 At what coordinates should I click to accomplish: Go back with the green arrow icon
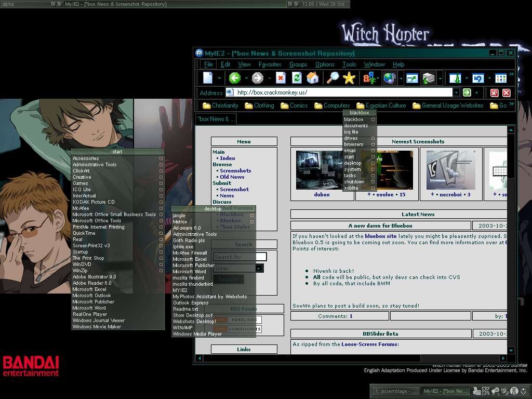[x=235, y=78]
